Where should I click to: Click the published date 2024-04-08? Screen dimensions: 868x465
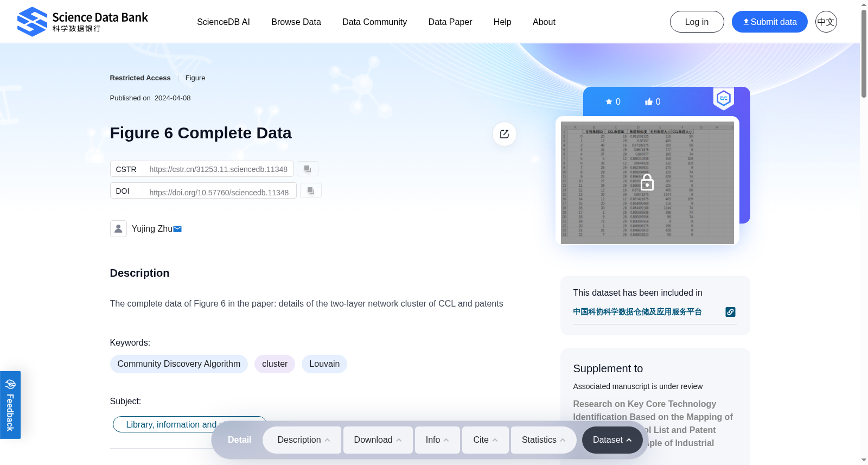(x=173, y=98)
